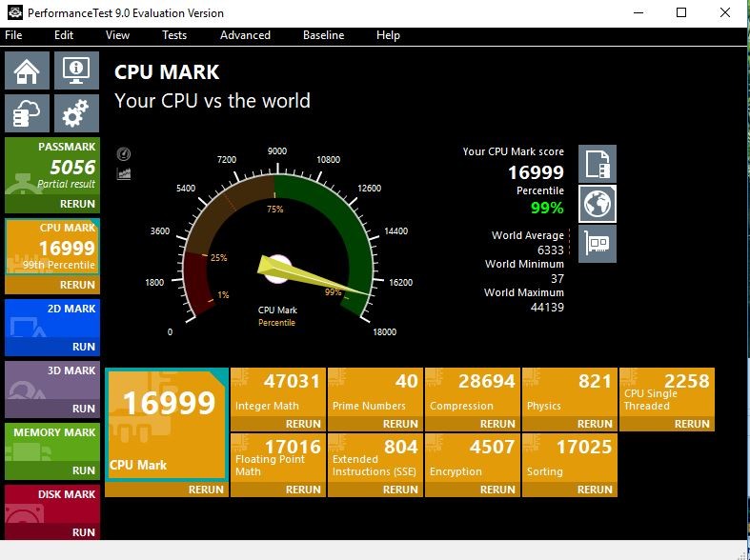This screenshot has height=560, width=750.
Task: Select the Compression 28694 tile
Action: click(x=473, y=392)
